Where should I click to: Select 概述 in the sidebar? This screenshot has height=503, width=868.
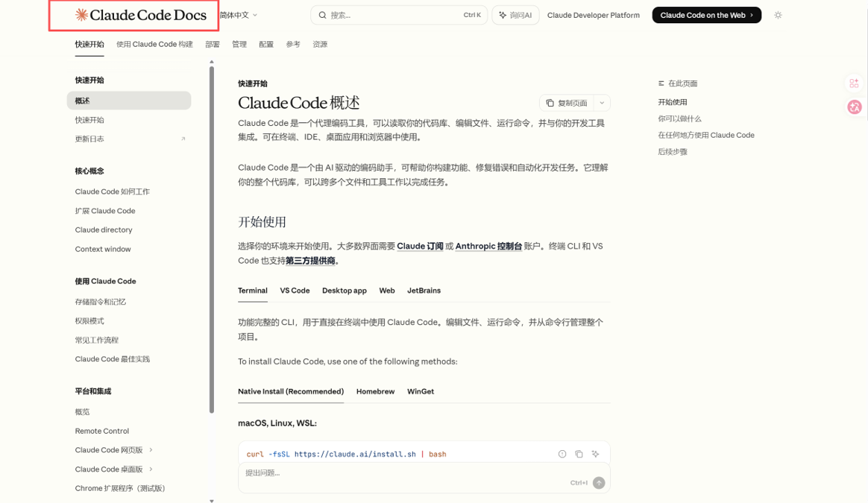129,101
